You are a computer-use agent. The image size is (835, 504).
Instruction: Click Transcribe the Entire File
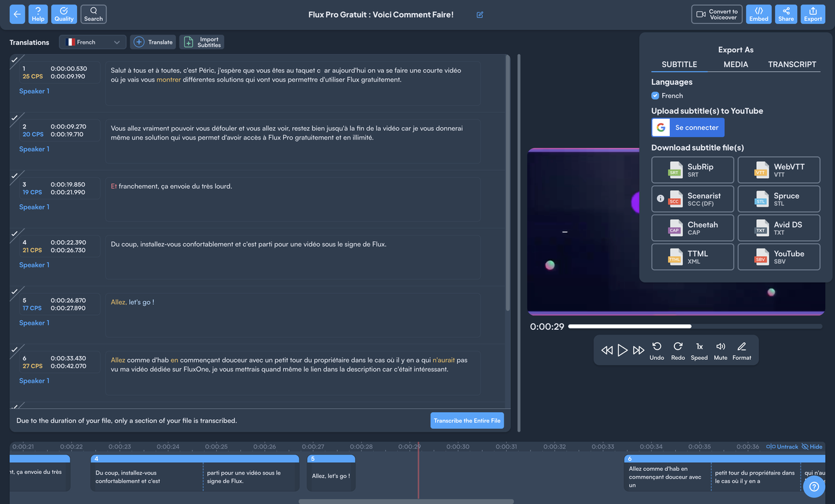(467, 421)
